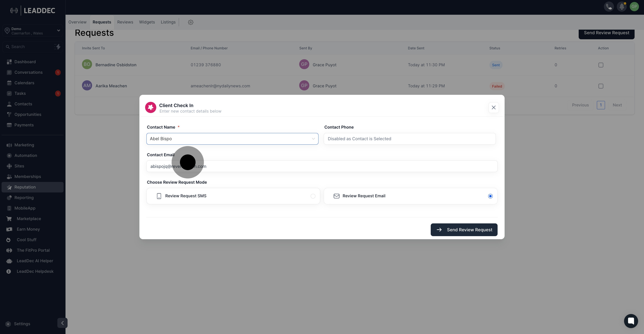The width and height of the screenshot is (644, 334).
Task: Click the Invite Sent To header
Action: (93, 48)
